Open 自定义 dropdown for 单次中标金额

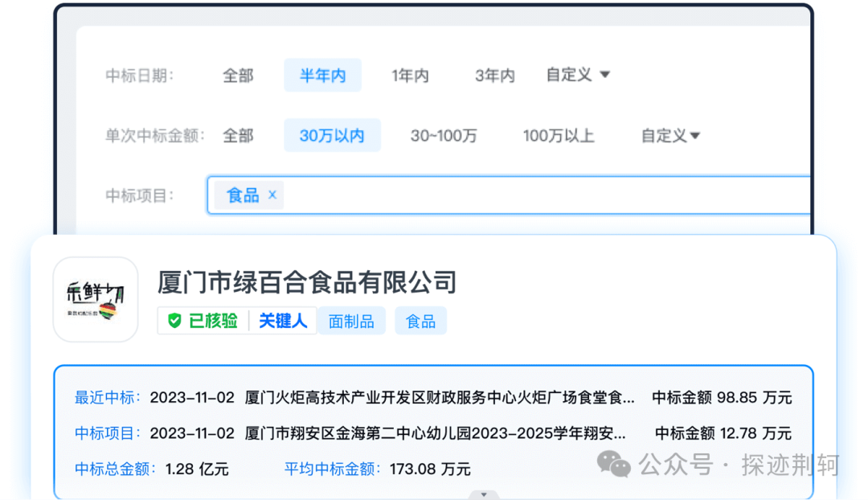click(671, 136)
